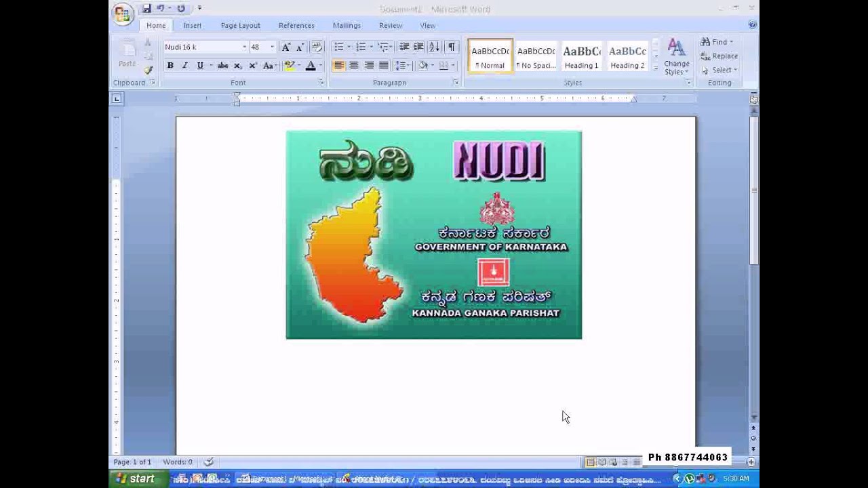Decrease paragraph indent

tap(404, 47)
